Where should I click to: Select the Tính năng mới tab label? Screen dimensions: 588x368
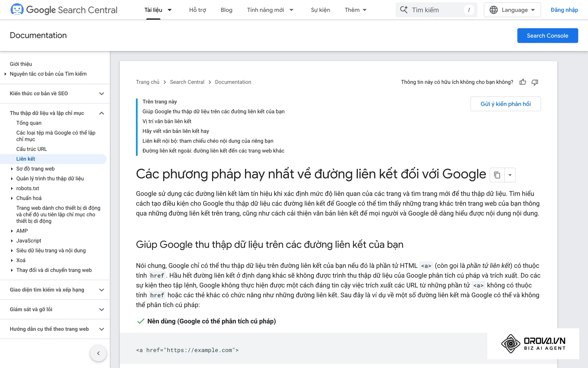[265, 10]
